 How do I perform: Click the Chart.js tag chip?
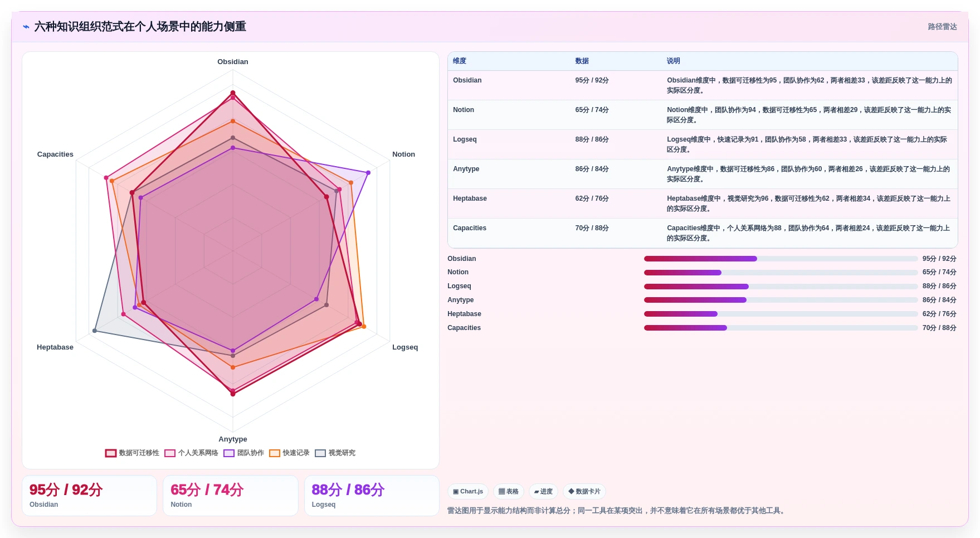(x=468, y=491)
